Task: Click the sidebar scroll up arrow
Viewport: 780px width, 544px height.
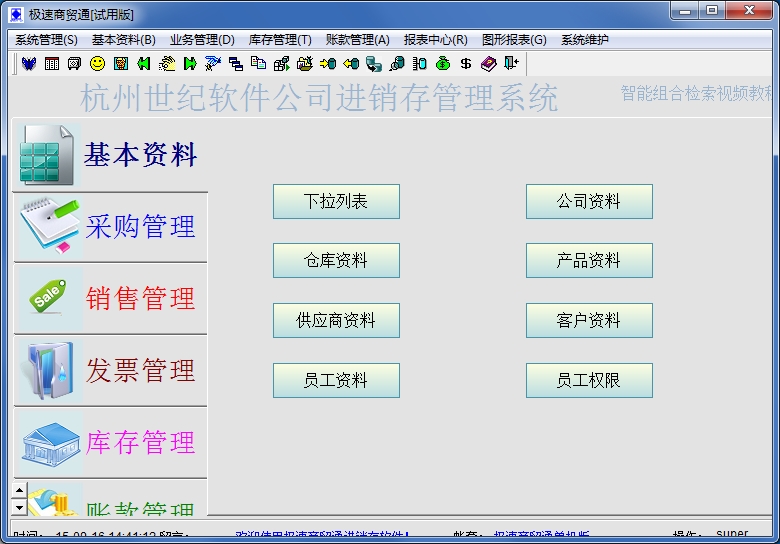Action: 19,490
